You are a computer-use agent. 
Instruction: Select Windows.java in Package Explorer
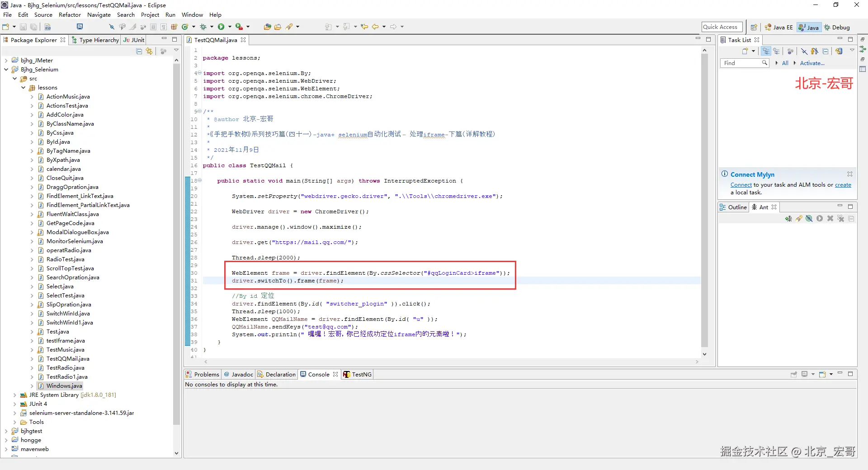coord(64,386)
